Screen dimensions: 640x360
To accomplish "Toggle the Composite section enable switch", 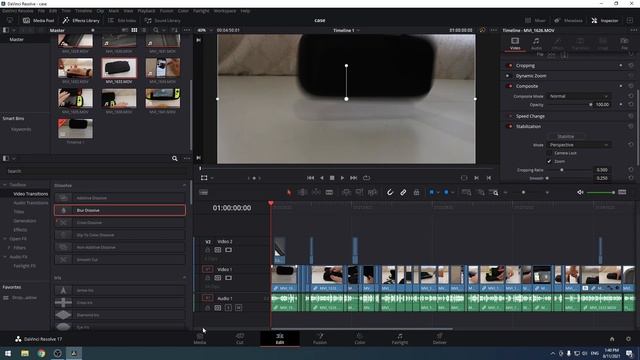I will coord(509,86).
